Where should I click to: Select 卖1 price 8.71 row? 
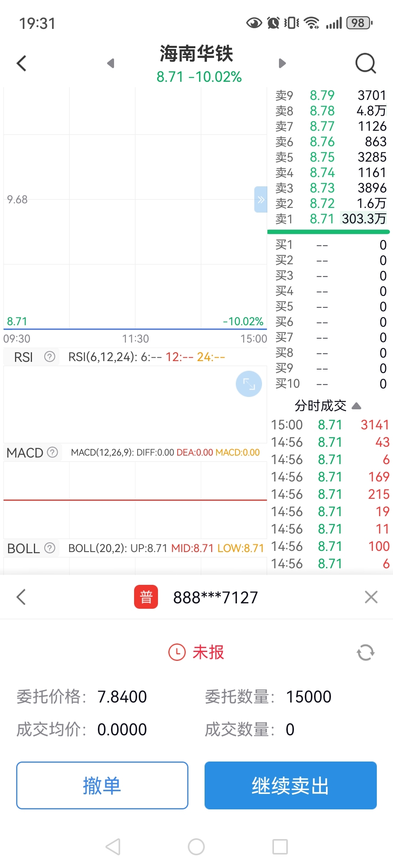(330, 219)
